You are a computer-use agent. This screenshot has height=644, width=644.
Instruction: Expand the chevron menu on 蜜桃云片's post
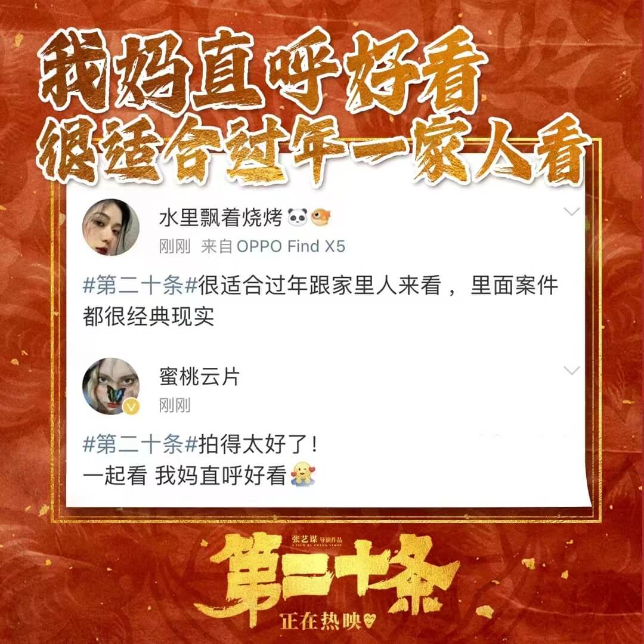(572, 370)
